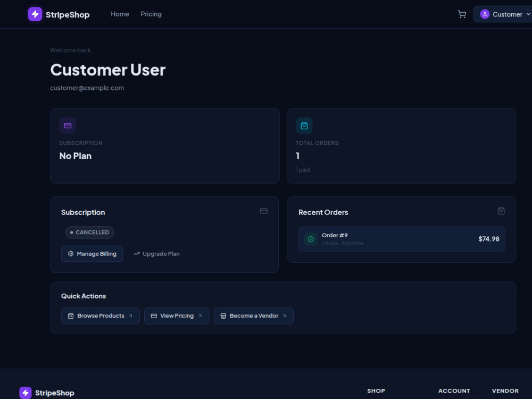Click the VENDOR footer heading
Viewport: 532px width, 399px height.
point(505,391)
